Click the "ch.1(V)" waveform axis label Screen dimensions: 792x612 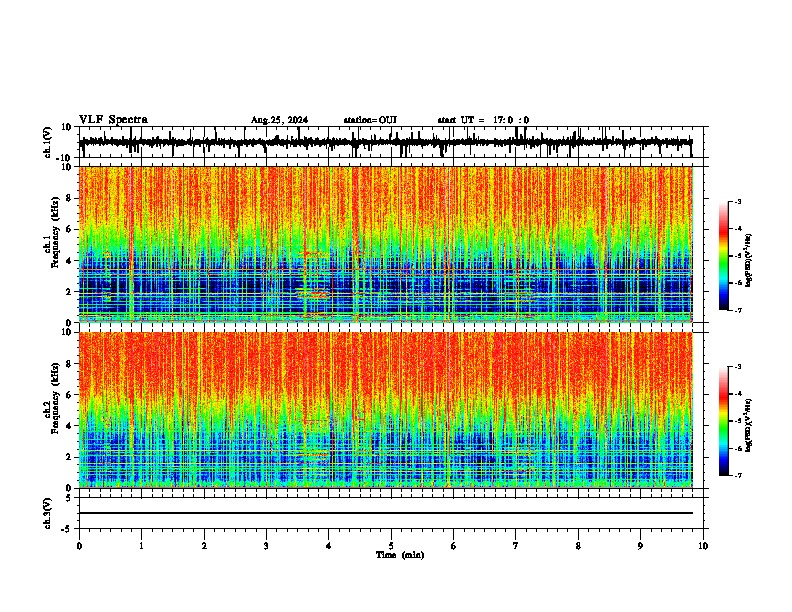pyautogui.click(x=48, y=142)
